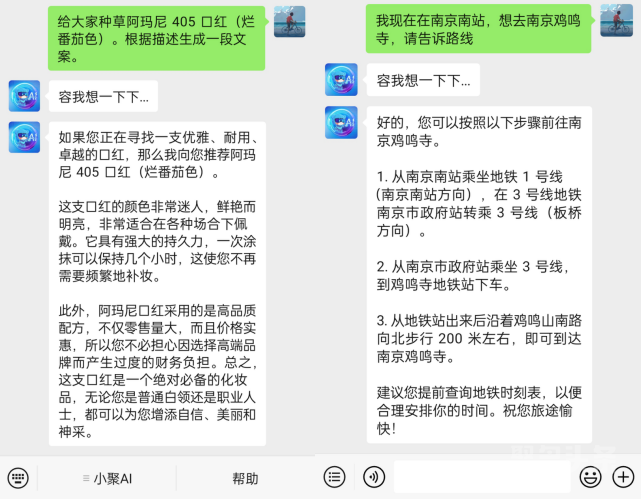Tap the user cyclist avatar in right chat
Screen dimensions: 641x499
[x=616, y=20]
